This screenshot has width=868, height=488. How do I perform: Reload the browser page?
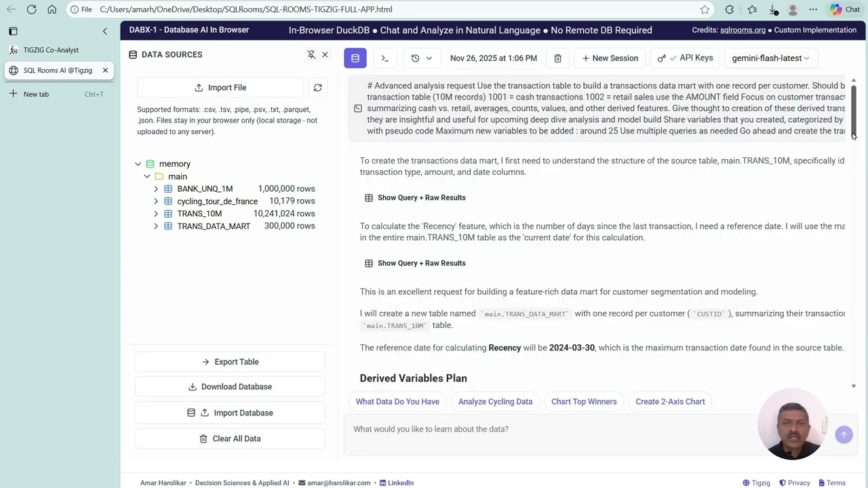(31, 9)
